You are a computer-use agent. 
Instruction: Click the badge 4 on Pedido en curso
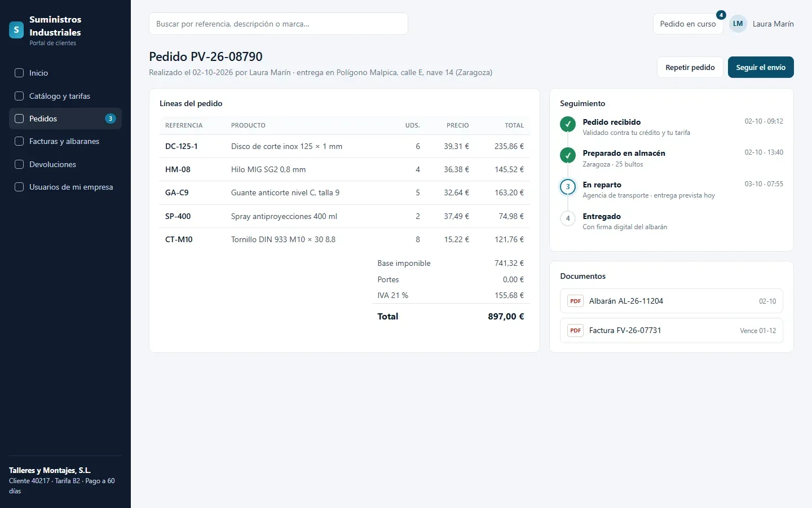coord(721,15)
